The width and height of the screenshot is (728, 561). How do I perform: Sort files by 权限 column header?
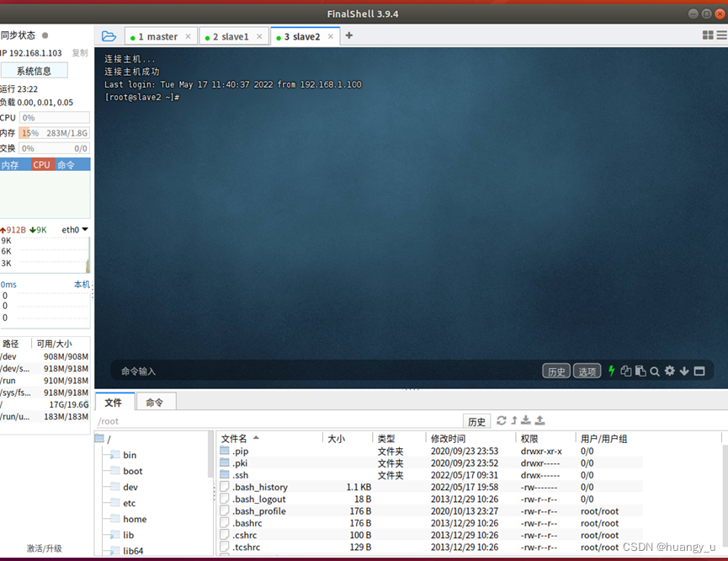pyautogui.click(x=545, y=438)
